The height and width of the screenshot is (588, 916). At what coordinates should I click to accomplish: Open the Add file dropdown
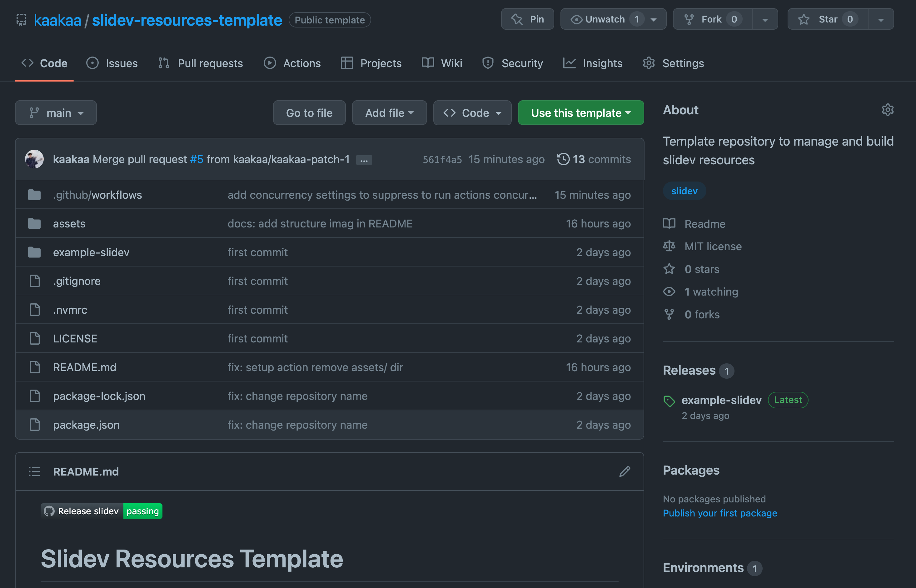pyautogui.click(x=389, y=113)
